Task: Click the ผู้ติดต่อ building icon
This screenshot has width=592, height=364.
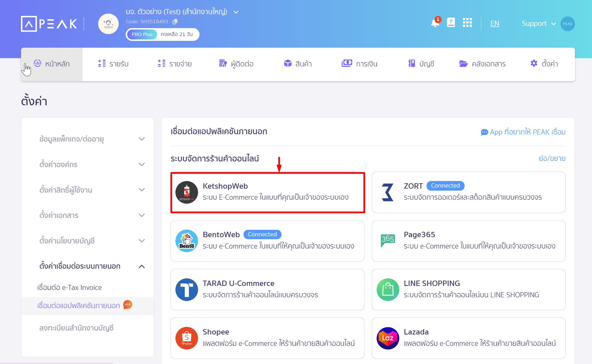Action: click(x=223, y=63)
